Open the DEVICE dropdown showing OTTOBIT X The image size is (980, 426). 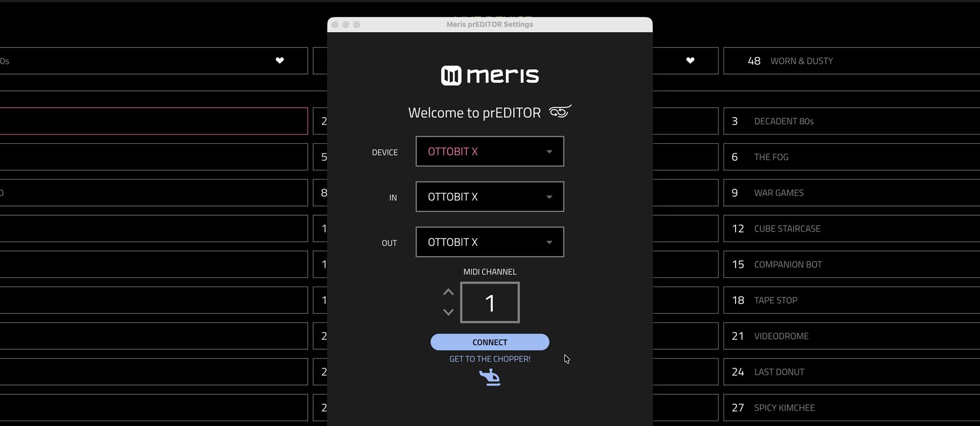click(x=489, y=151)
